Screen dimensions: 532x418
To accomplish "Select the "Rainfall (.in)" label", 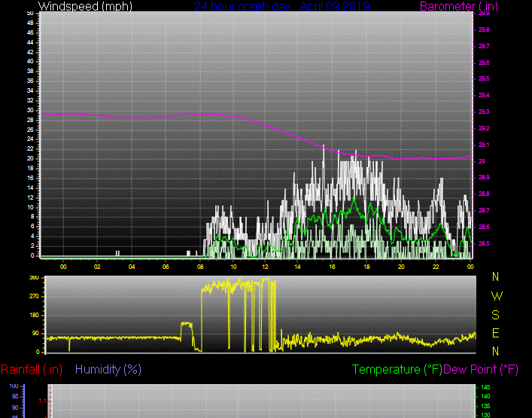I will [x=32, y=369].
